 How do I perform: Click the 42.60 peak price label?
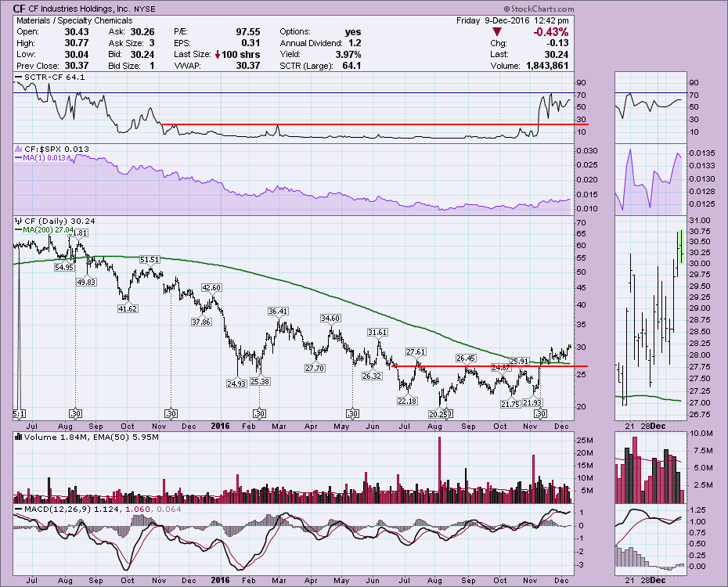click(211, 288)
